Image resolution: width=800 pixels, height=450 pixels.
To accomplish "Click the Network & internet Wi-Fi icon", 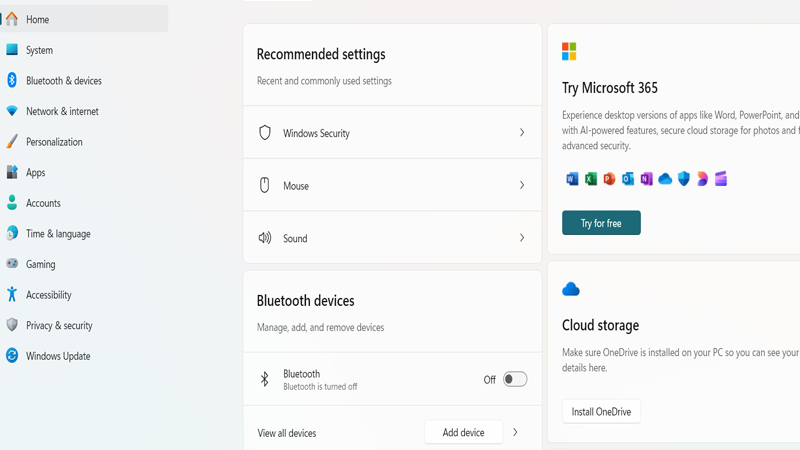I will click(x=12, y=111).
